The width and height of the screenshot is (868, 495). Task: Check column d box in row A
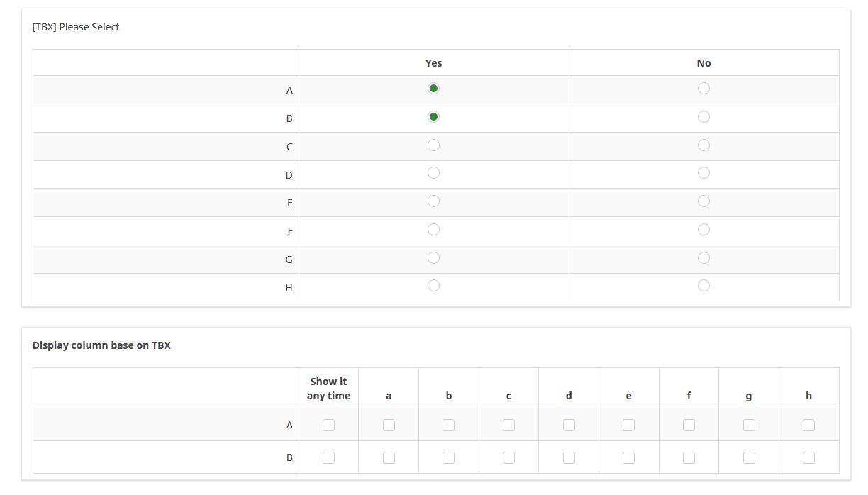569,426
